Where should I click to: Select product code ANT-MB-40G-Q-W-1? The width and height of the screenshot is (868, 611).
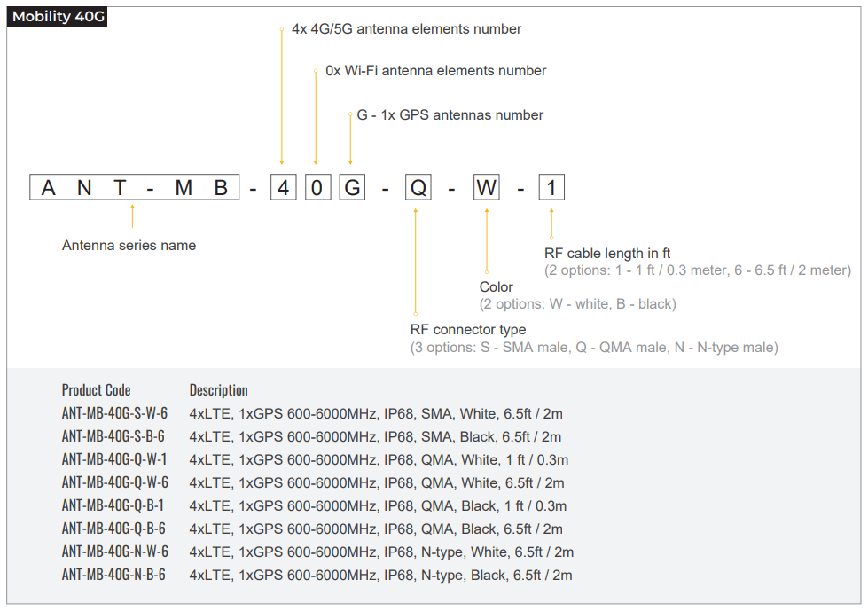(x=114, y=459)
